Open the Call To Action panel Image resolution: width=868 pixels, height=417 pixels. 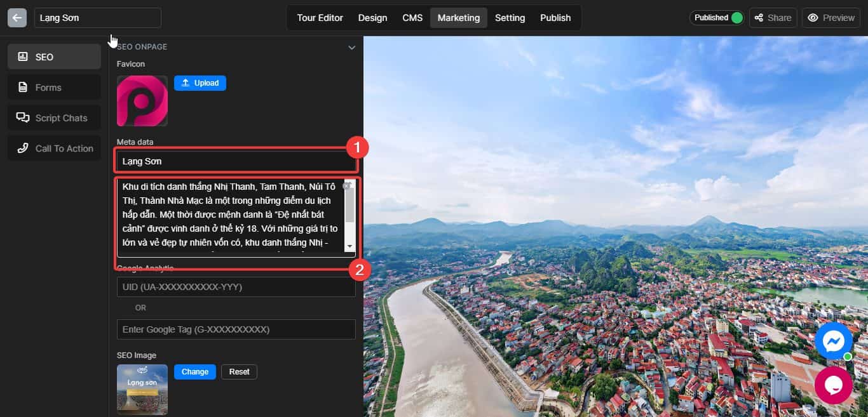coord(53,148)
